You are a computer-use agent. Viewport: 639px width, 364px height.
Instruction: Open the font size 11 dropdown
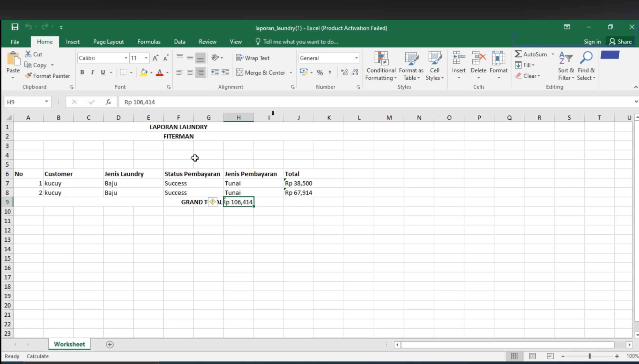[146, 58]
